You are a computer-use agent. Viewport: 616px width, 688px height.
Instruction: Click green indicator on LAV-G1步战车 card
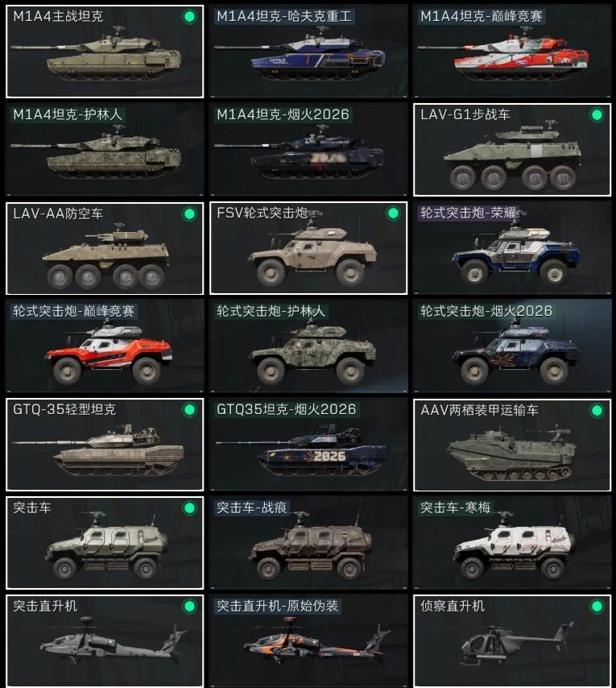click(x=597, y=115)
